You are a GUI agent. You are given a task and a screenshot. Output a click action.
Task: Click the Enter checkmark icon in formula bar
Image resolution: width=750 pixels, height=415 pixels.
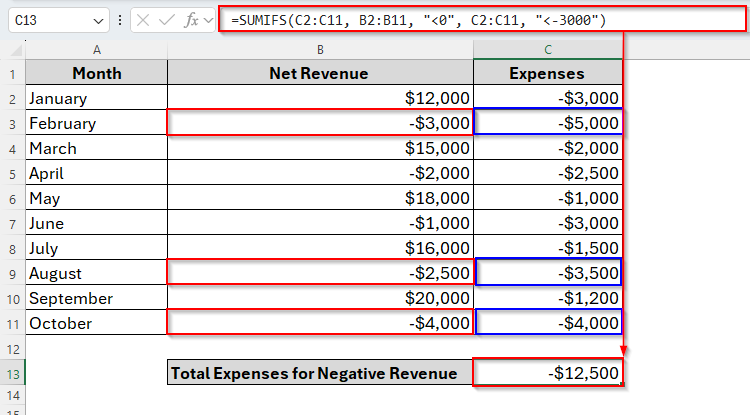pyautogui.click(x=168, y=20)
